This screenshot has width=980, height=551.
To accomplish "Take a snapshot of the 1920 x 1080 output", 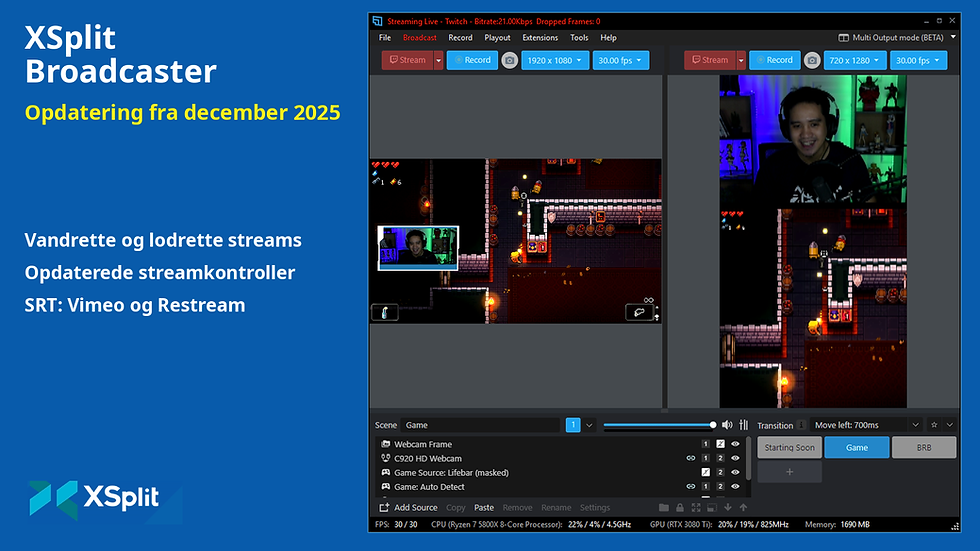I will [x=509, y=61].
